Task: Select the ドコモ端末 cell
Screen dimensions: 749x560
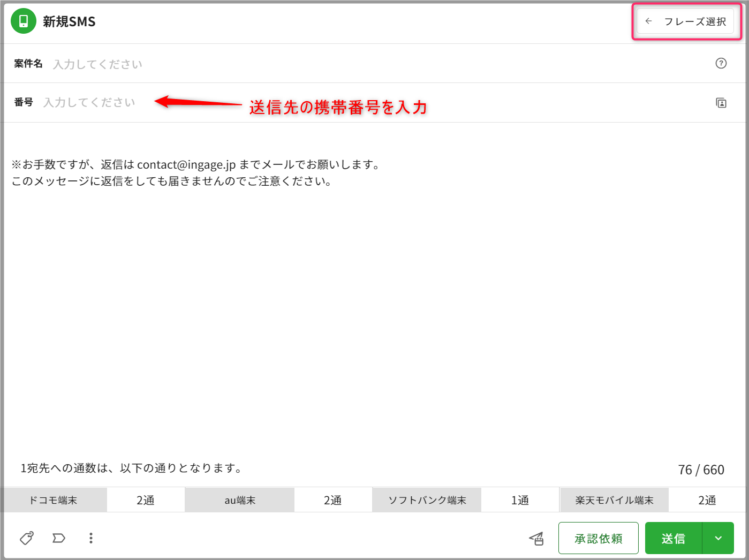Action: 54,500
